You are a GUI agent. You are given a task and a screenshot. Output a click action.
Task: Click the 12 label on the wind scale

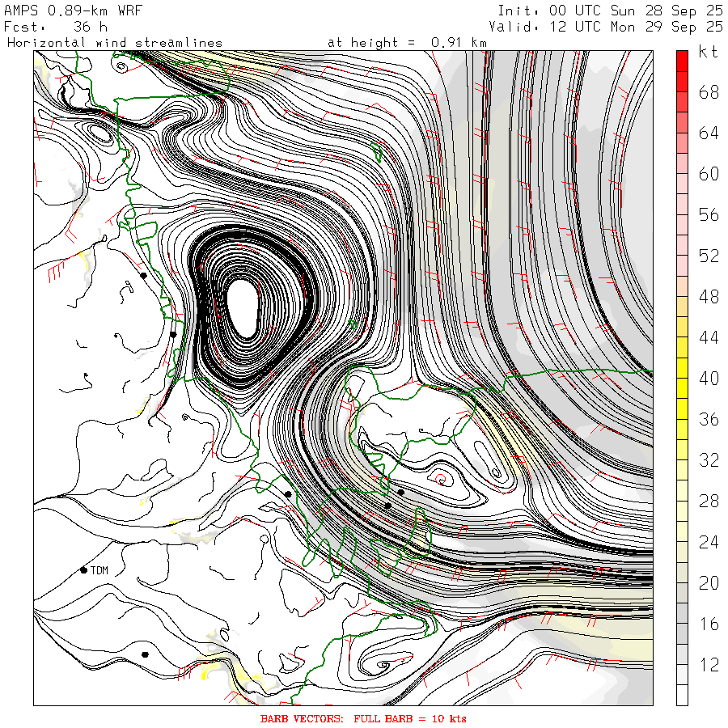709,665
